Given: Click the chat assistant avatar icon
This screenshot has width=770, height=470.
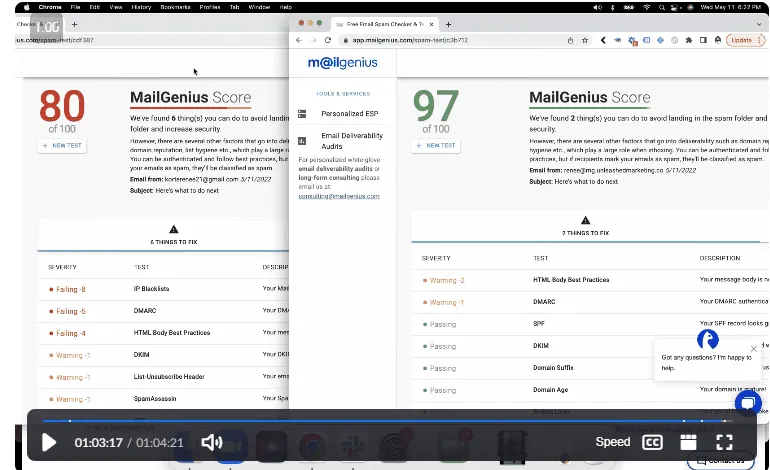Looking at the screenshot, I should tap(708, 339).
